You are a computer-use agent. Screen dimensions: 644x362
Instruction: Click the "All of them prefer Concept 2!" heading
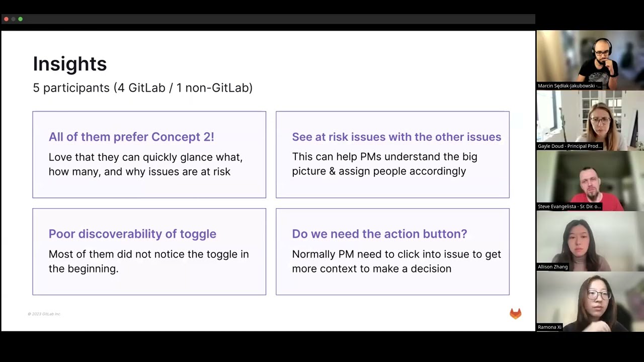131,137
